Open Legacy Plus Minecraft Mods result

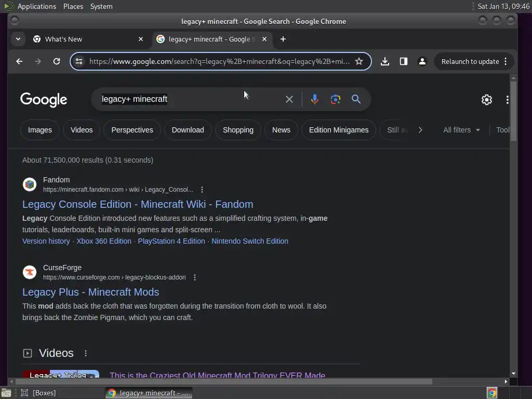[x=90, y=292]
